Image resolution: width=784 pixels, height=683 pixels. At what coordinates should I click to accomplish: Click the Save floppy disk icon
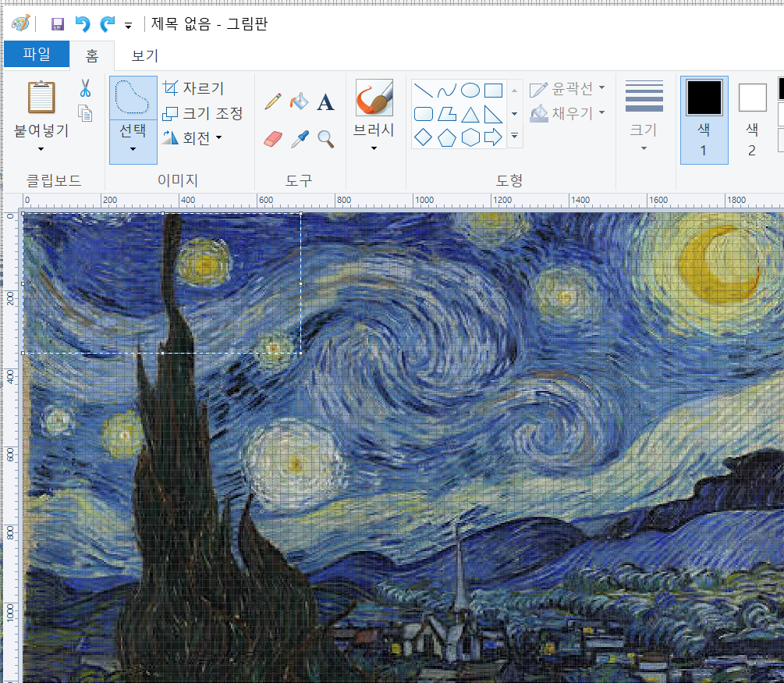[58, 24]
